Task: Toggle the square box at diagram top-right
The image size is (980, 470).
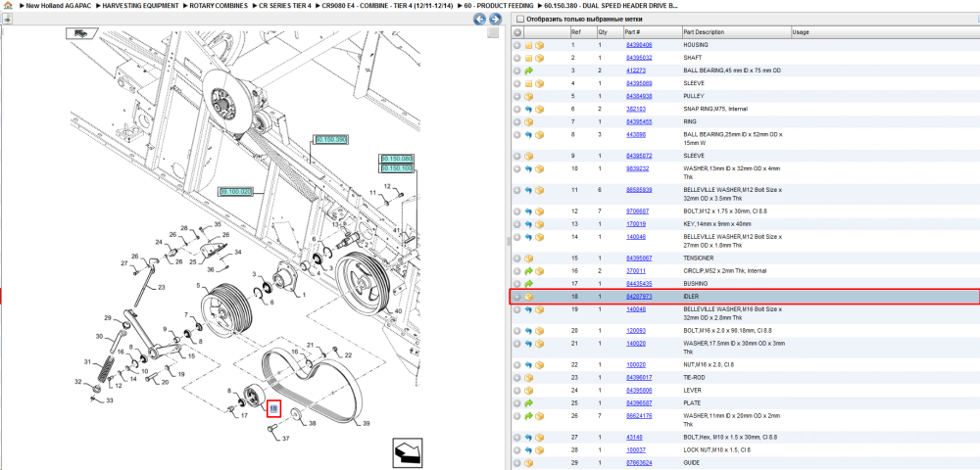Action: pos(493,32)
